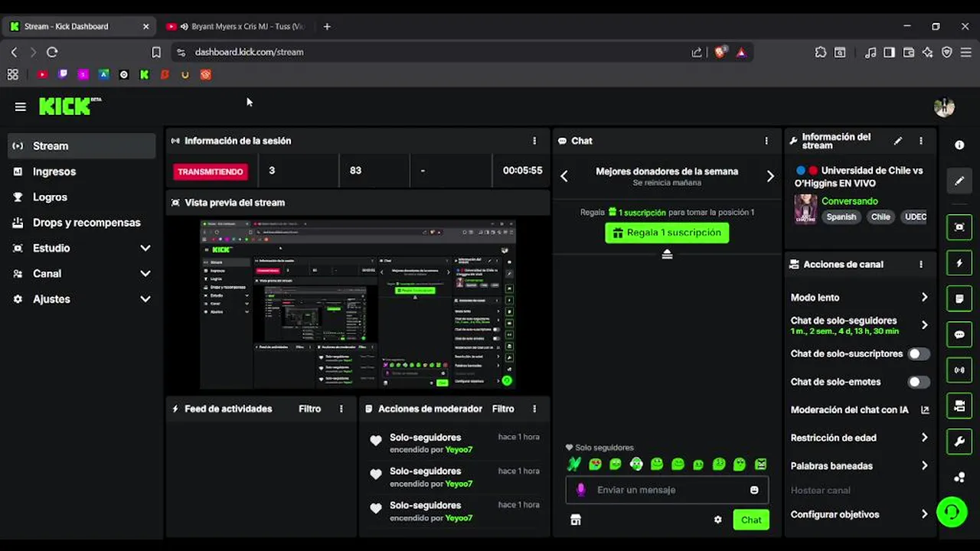
Task: Open the Acciones de moderador three-dot menu
Action: tap(534, 409)
